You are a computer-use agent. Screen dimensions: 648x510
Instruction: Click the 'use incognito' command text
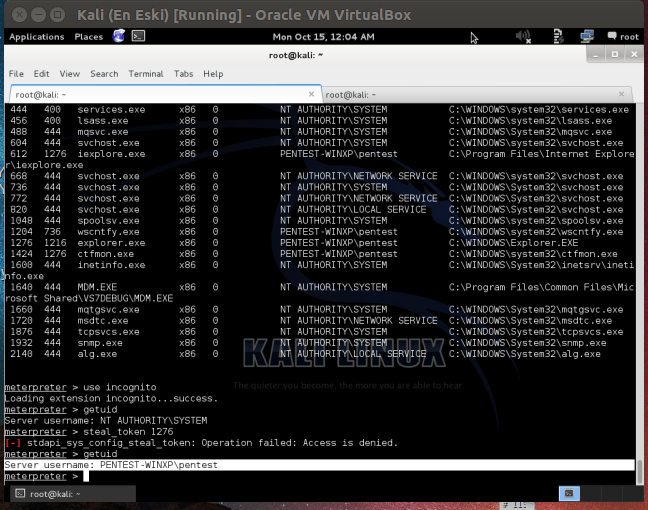[x=120, y=387]
